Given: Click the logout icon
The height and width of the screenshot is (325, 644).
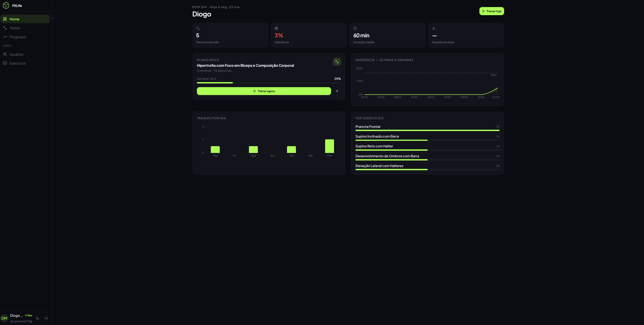Looking at the screenshot, I should click(47, 318).
